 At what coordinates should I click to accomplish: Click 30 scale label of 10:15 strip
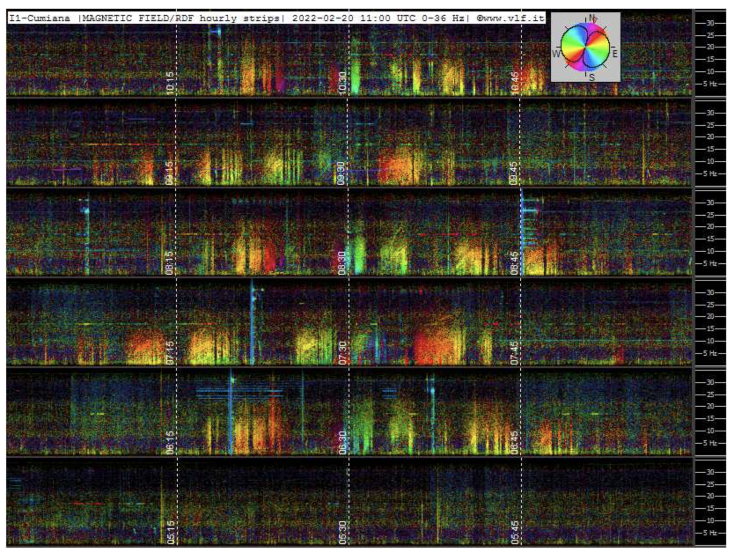coord(710,23)
